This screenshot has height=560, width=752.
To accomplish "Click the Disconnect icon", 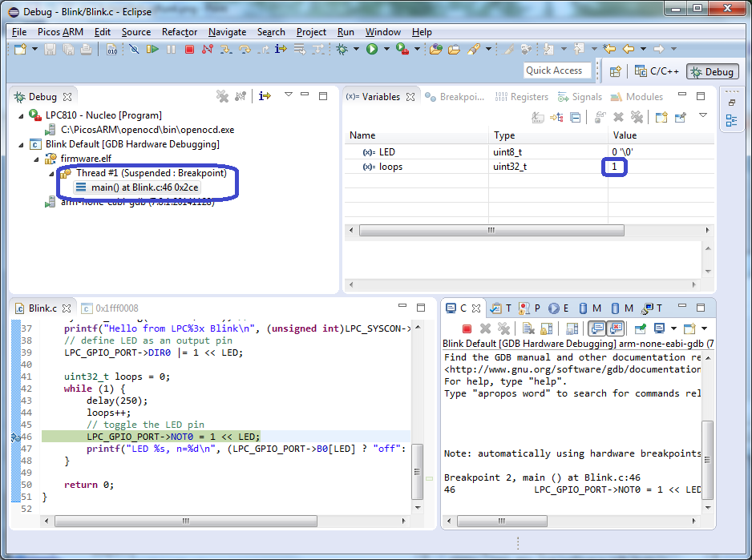I will coord(208,49).
